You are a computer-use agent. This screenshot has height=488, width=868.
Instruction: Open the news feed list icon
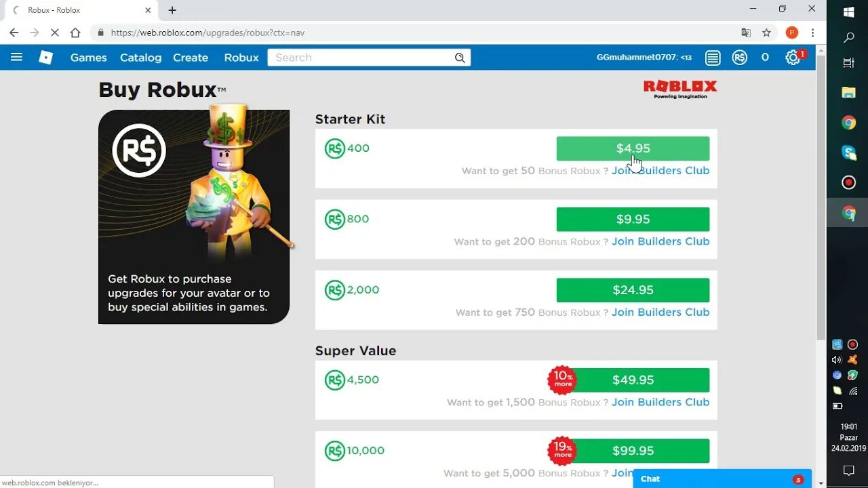[x=713, y=58]
